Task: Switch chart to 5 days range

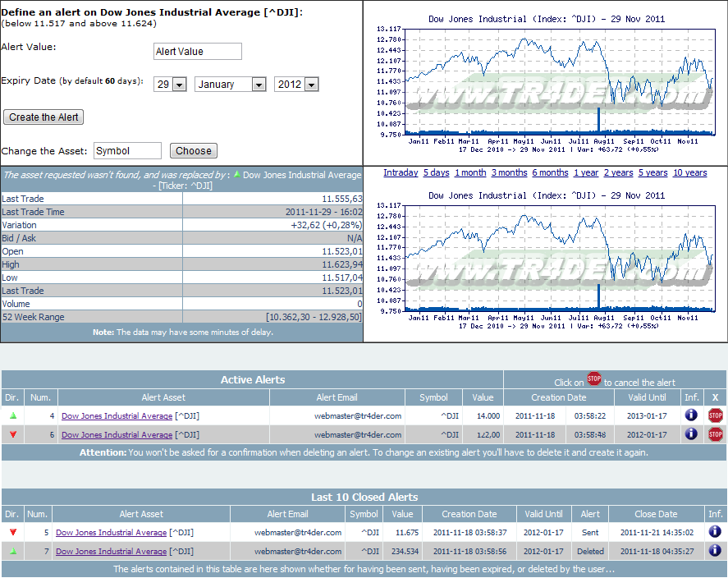Action: point(437,172)
